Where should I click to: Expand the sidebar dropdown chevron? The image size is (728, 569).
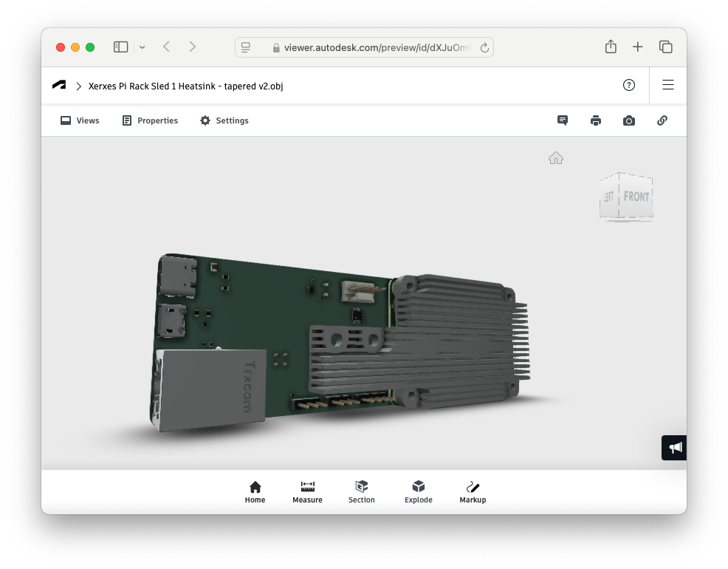(142, 47)
